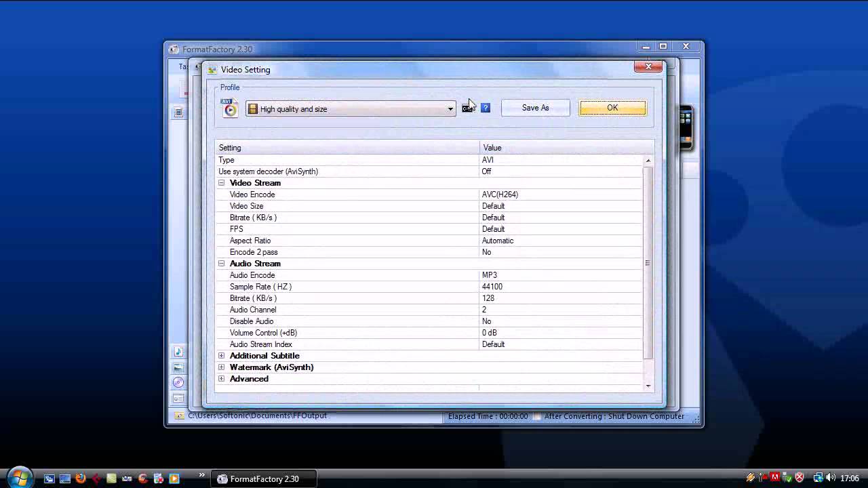Select the Sample Rate 44100 value

561,287
